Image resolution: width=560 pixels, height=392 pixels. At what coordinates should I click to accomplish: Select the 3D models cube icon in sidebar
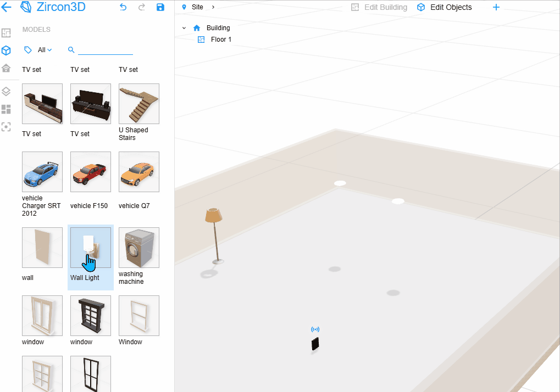[8, 51]
